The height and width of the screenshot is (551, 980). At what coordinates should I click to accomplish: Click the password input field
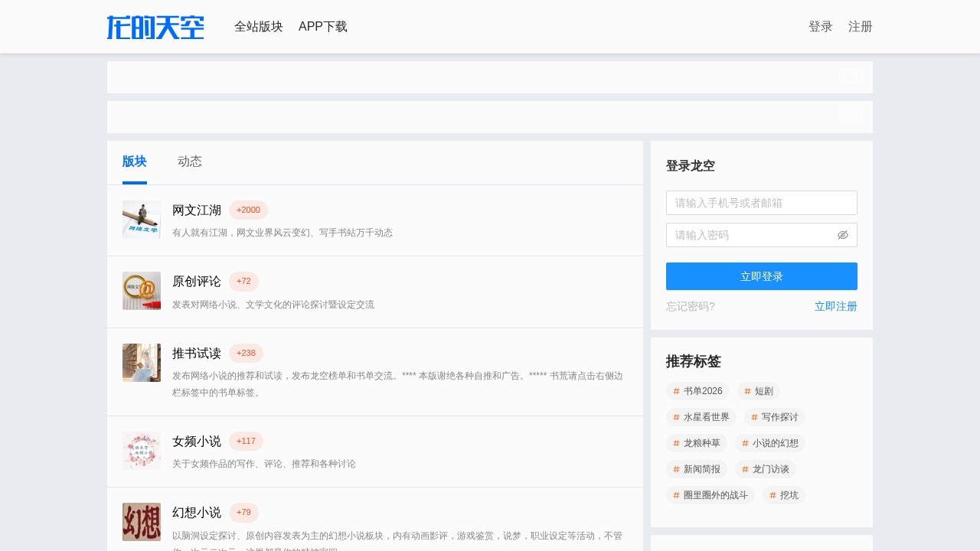coord(750,235)
